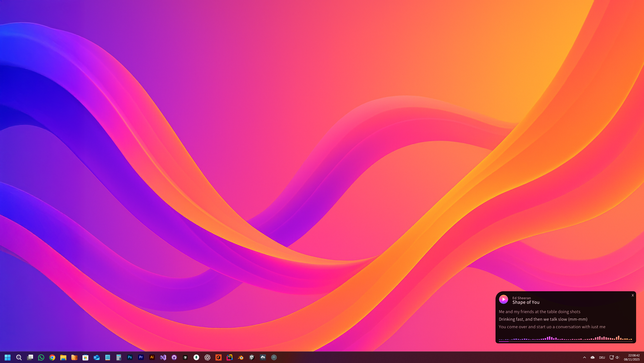
Task: Open the clock and date flyout
Action: (x=632, y=357)
